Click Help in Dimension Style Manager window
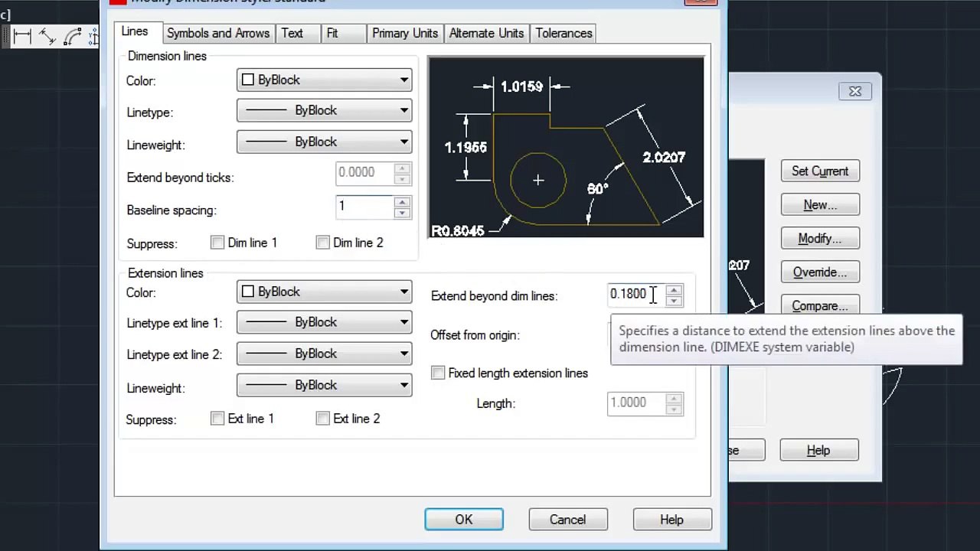Viewport: 980px width, 551px height. pyautogui.click(x=818, y=450)
